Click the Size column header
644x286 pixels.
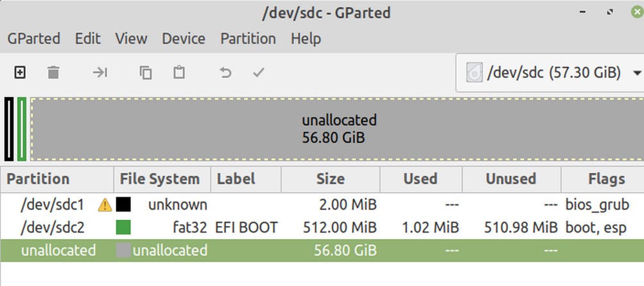[331, 179]
